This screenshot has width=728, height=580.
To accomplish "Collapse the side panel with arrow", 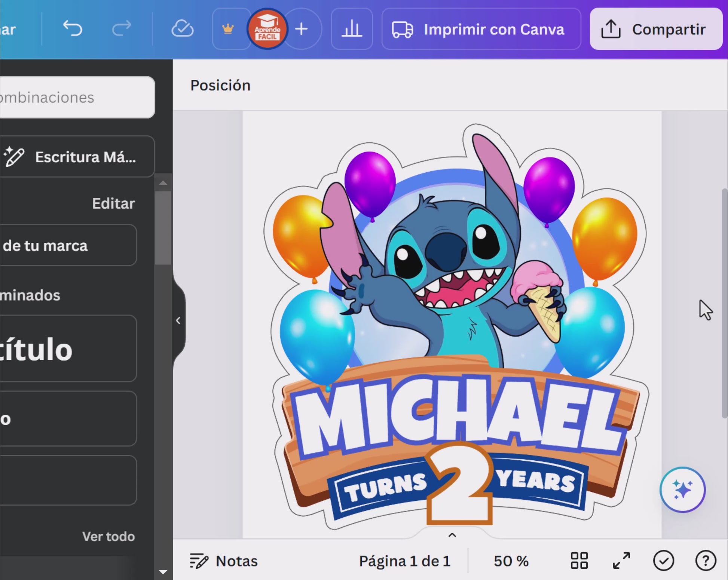I will 178,320.
